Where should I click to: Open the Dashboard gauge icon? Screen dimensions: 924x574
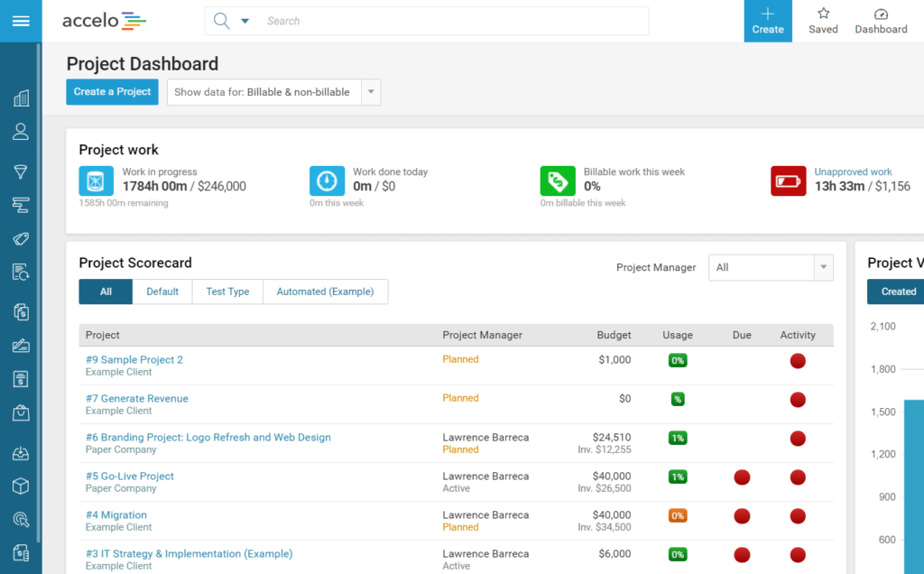pos(881,21)
